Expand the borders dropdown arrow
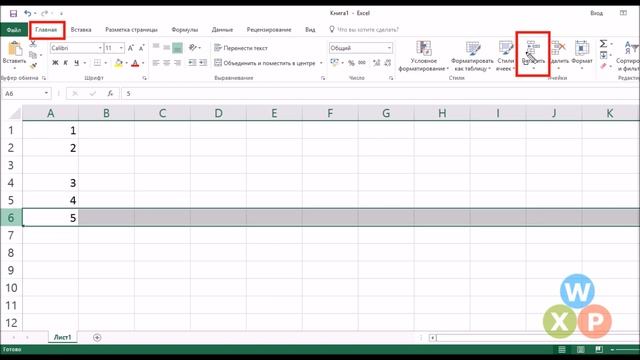Image resolution: width=640 pixels, height=360 pixels. click(105, 63)
